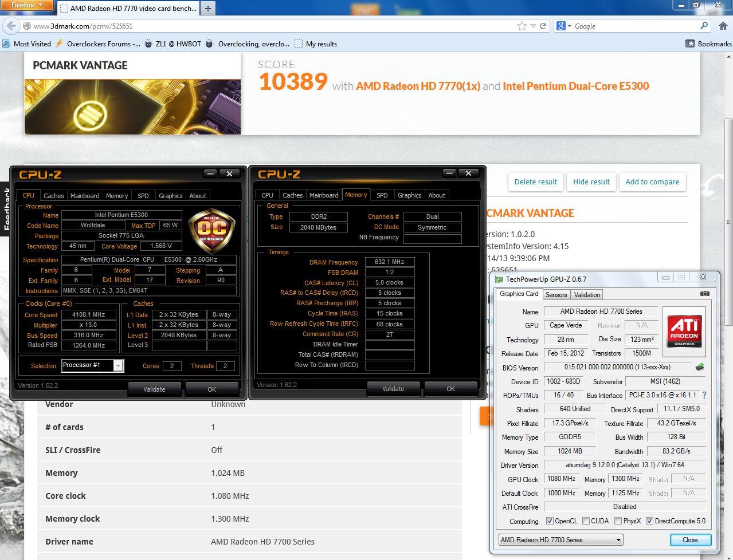Click the Core Speed 4108.1 MHz value
The width and height of the screenshot is (733, 560).
coord(88,314)
